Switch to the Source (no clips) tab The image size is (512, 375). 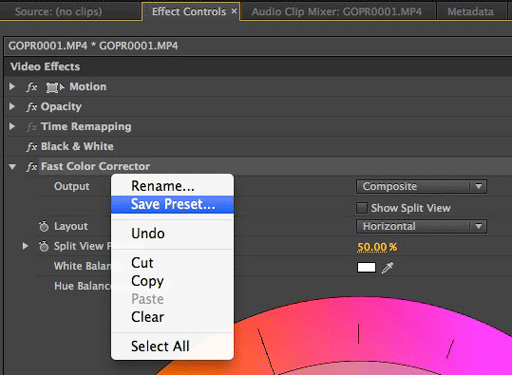point(59,12)
